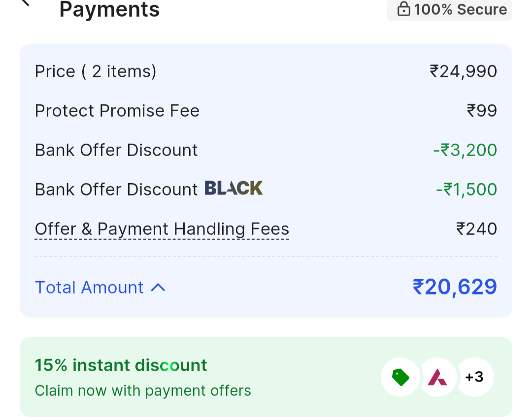
Task: Collapse the Total Amount chevron
Action: 158,288
